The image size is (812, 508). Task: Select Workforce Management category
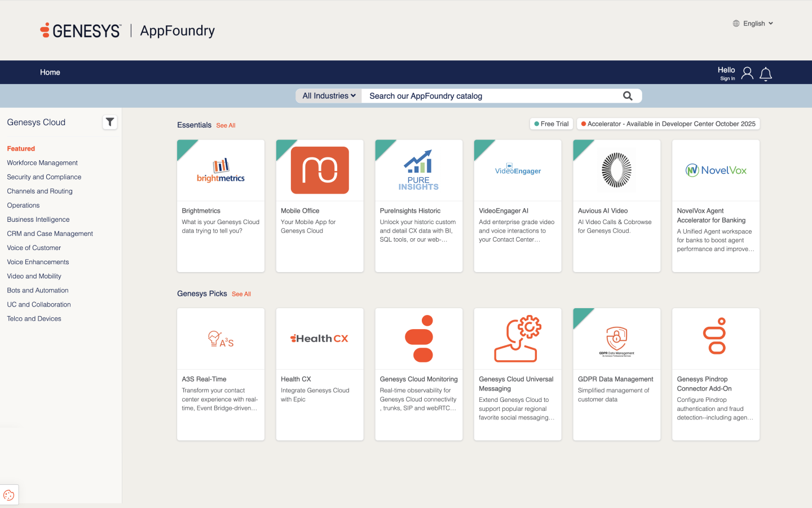pos(42,163)
